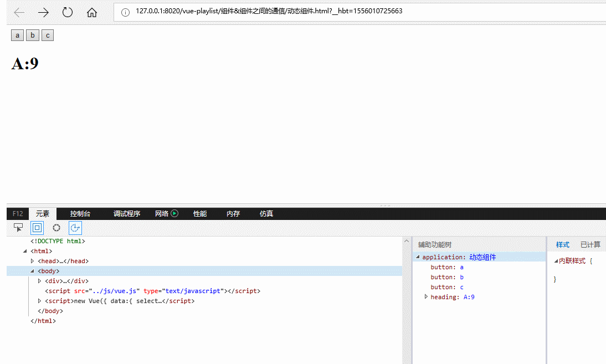Select the vue.js script tag line
This screenshot has height=364, width=606.
[x=153, y=291]
